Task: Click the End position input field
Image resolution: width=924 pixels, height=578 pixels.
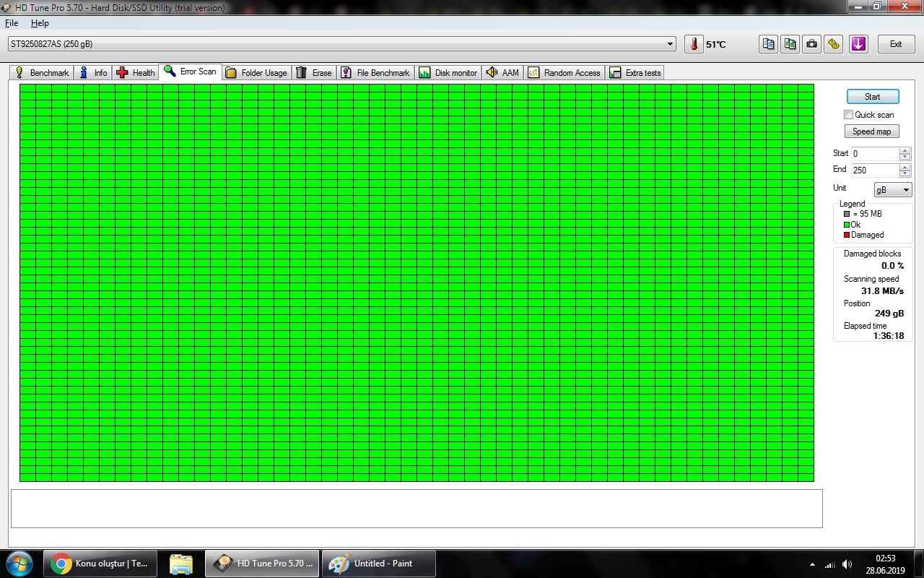Action: (x=875, y=171)
